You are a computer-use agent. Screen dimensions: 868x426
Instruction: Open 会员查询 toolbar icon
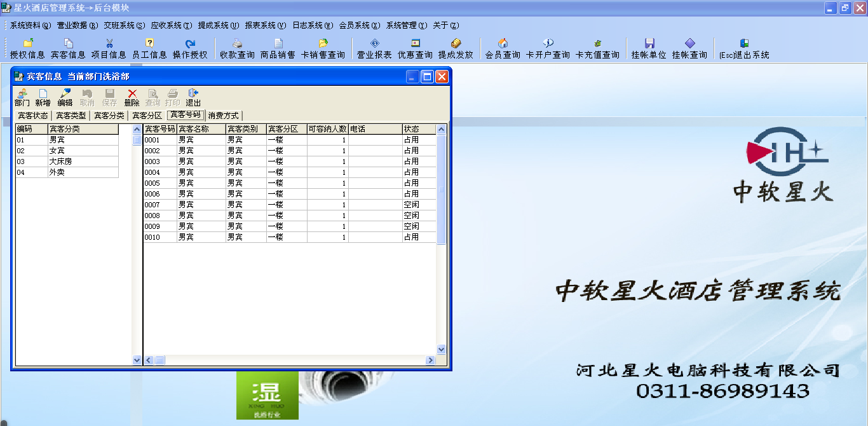pyautogui.click(x=503, y=49)
